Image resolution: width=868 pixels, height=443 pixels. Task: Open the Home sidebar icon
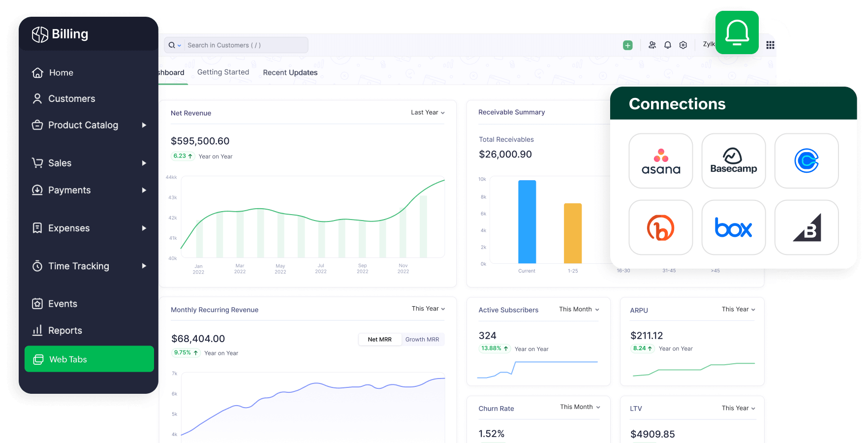(38, 72)
